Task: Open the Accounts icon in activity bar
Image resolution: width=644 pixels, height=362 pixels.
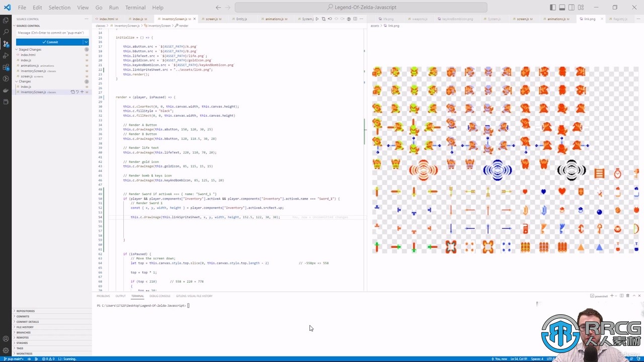Action: pos(6,339)
